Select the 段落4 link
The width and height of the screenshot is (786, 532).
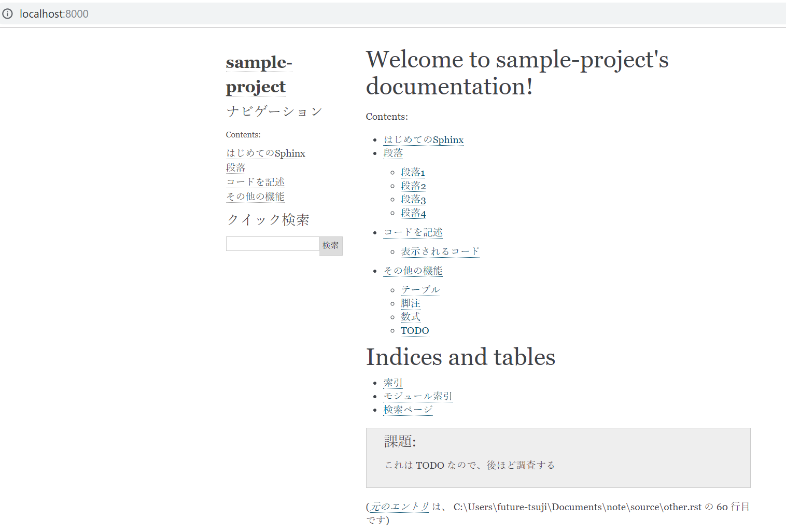[413, 213]
